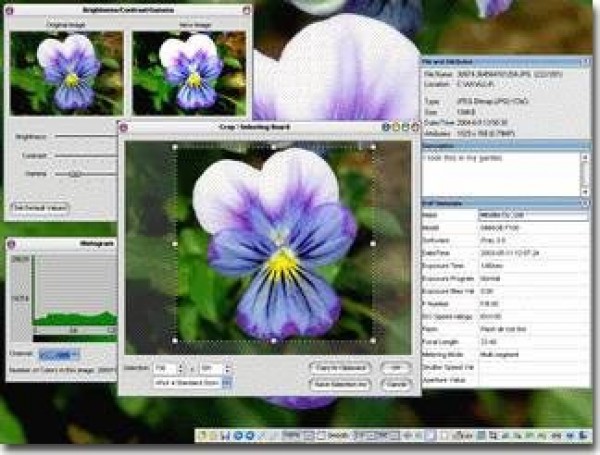Click the Description scrollbar up arrow
The image size is (600, 455).
[x=585, y=157]
